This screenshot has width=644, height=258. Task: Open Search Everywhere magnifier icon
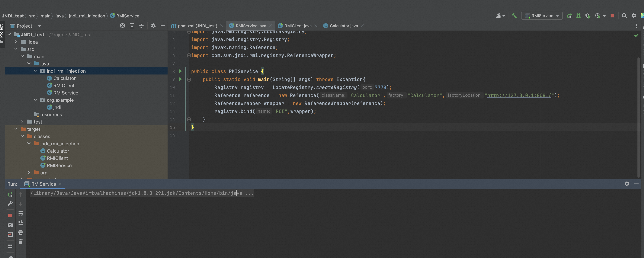click(624, 16)
